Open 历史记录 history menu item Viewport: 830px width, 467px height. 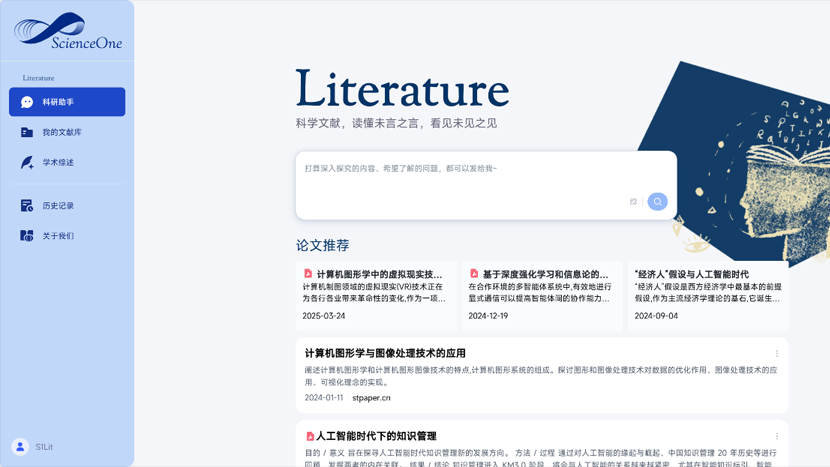[x=67, y=205]
